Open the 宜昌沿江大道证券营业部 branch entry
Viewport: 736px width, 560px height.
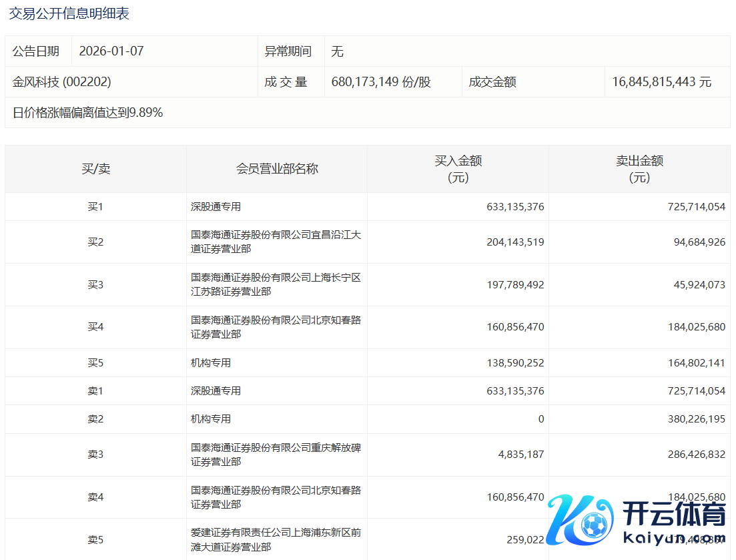276,242
